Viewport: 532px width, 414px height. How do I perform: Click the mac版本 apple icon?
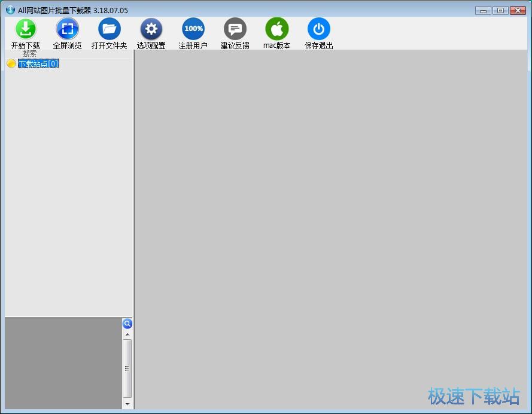click(x=277, y=29)
